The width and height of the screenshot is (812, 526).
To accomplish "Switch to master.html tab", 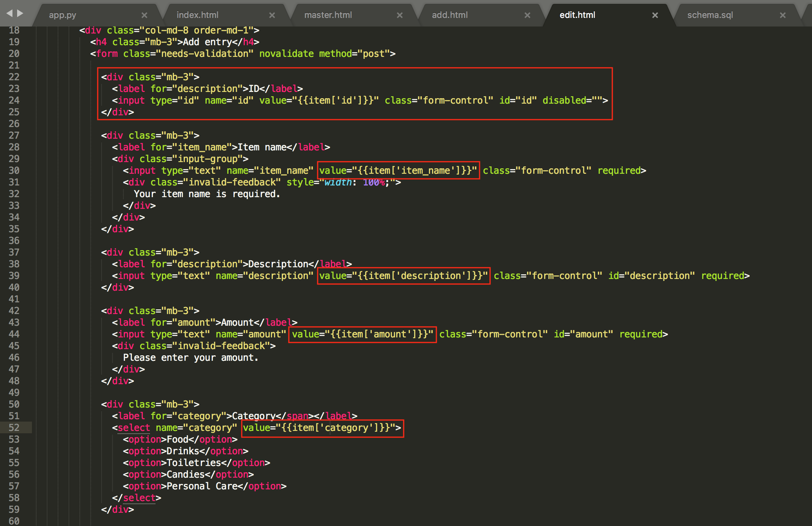I will 328,15.
